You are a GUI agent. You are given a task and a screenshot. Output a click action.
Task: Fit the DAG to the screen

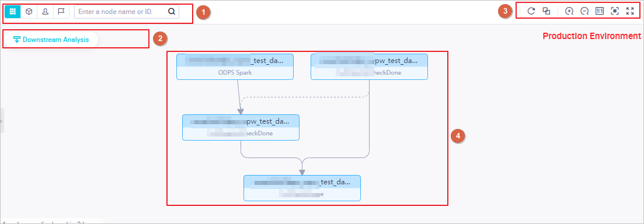(615, 12)
